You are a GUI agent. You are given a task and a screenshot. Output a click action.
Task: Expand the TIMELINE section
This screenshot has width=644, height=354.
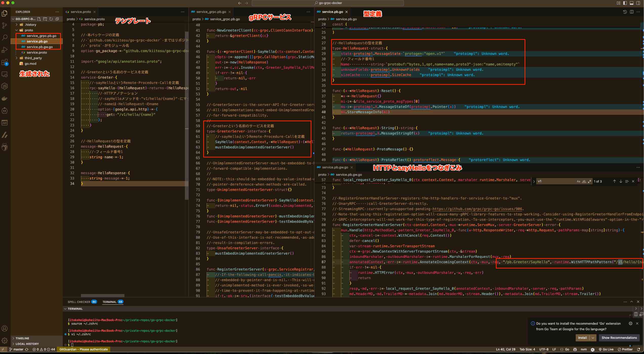tap(22, 338)
